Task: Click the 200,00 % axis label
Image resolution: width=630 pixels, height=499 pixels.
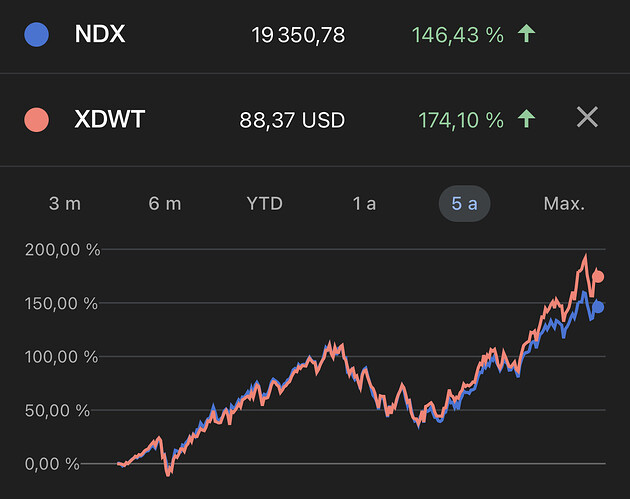Action: click(x=62, y=249)
